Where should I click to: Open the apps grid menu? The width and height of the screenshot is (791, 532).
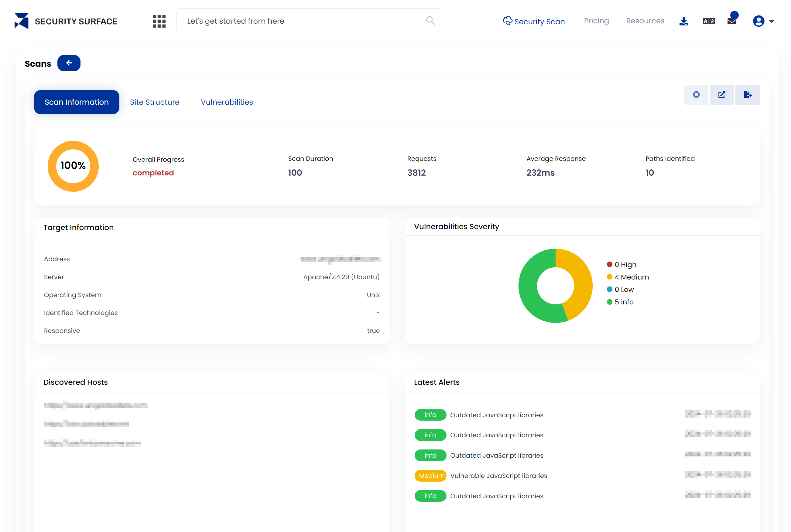point(159,21)
